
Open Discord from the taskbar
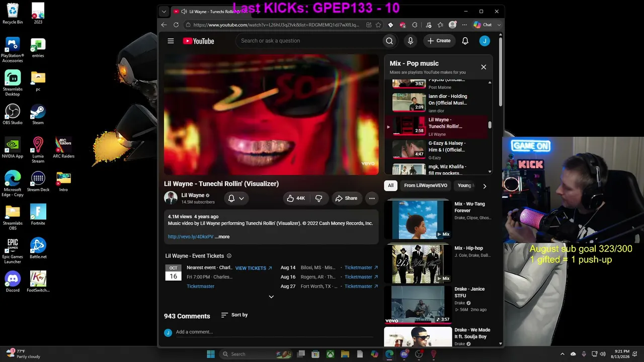404,354
